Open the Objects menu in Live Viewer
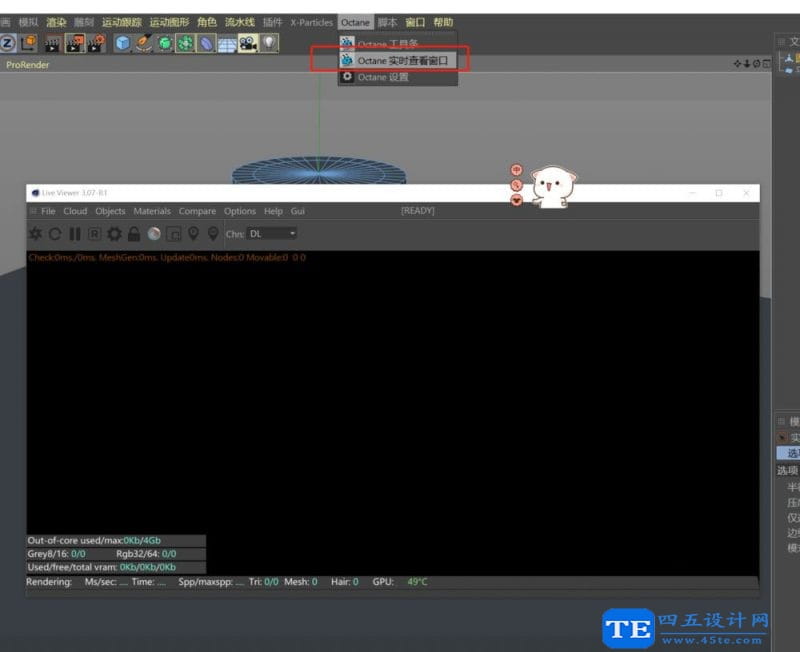Image resolution: width=800 pixels, height=652 pixels. coord(110,211)
